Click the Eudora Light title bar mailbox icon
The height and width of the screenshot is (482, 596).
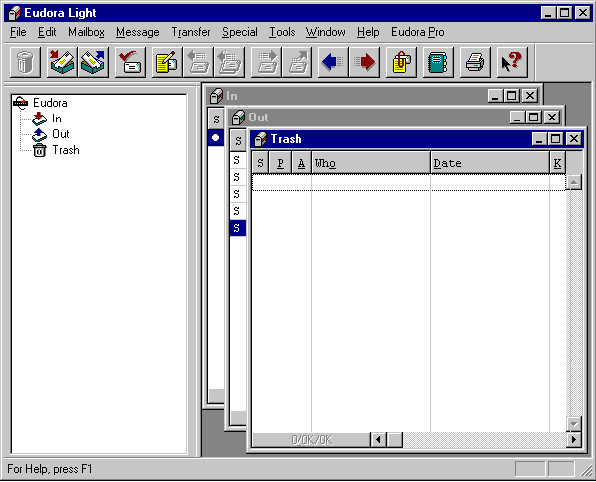(14, 13)
